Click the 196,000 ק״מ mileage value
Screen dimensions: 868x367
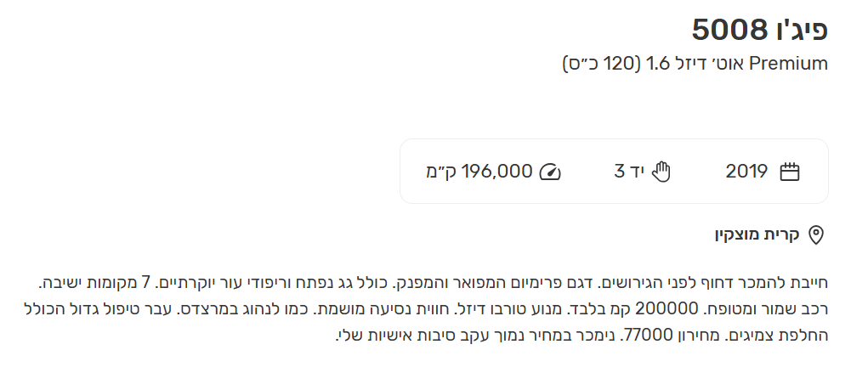[479, 172]
